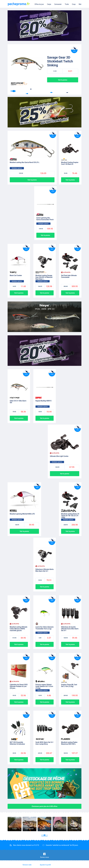Open the Offres du jour menu item
This screenshot has width=89, height=868.
pyautogui.click(x=39, y=4)
